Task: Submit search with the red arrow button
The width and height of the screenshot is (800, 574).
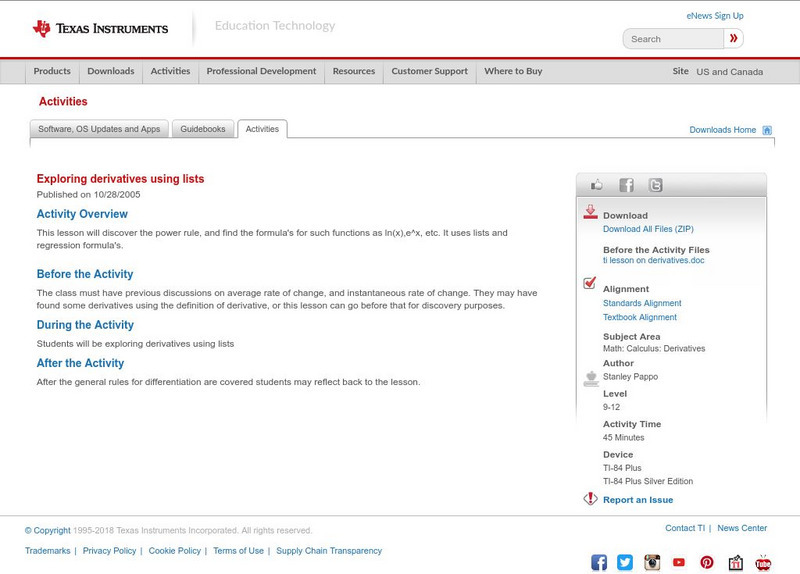Action: point(733,38)
